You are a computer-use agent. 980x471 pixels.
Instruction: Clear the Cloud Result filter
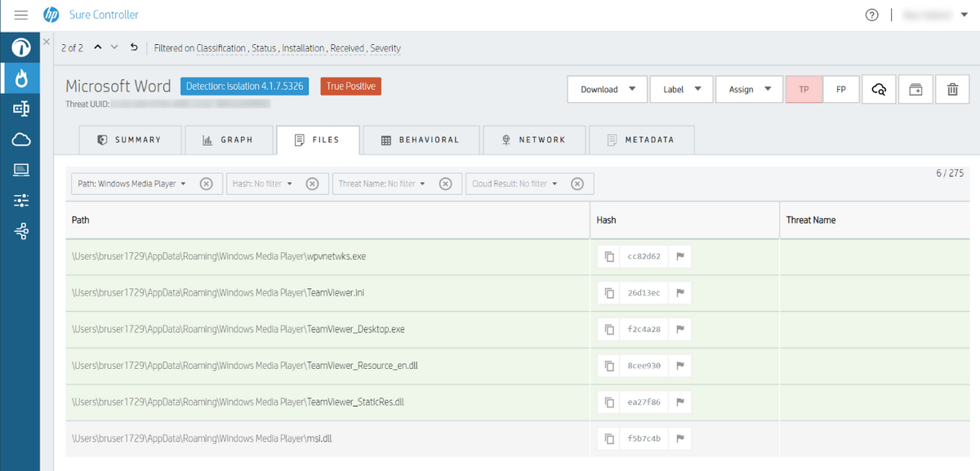click(x=577, y=184)
